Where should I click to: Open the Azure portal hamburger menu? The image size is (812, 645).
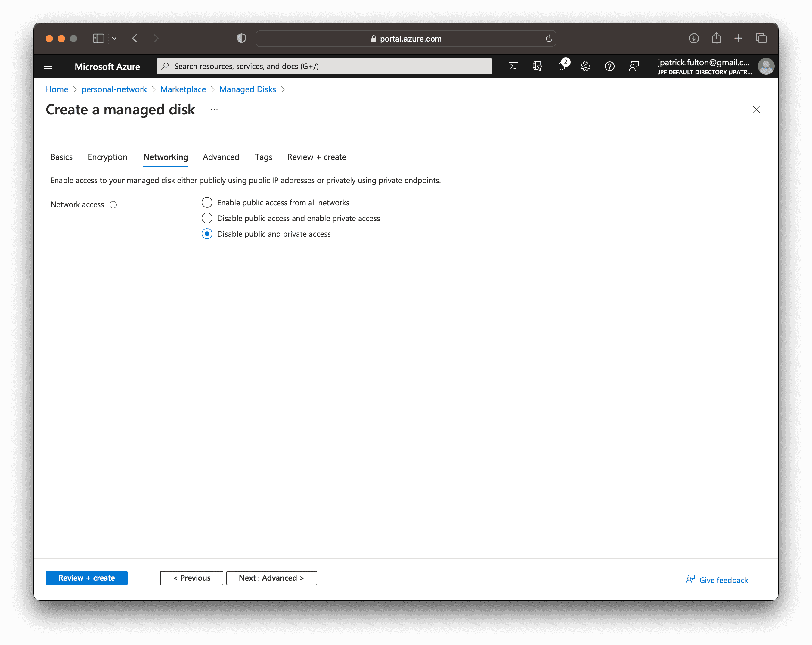point(48,66)
